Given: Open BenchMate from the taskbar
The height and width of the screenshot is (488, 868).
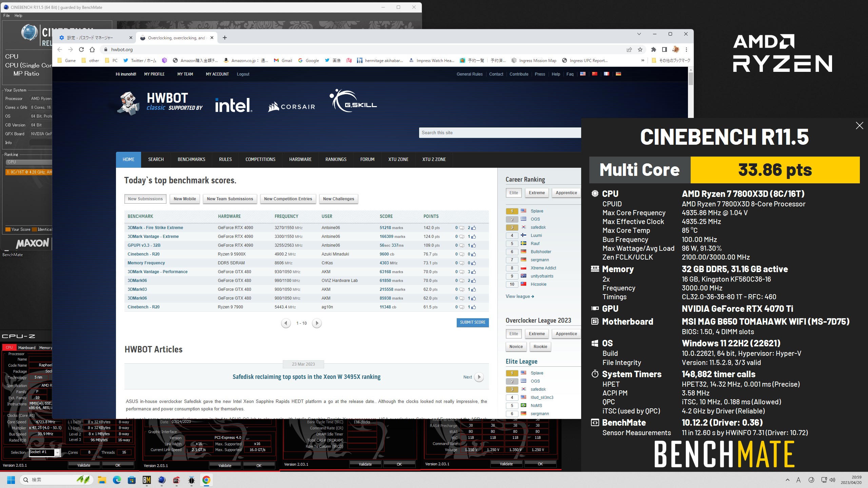Looking at the screenshot, I should coord(147,480).
